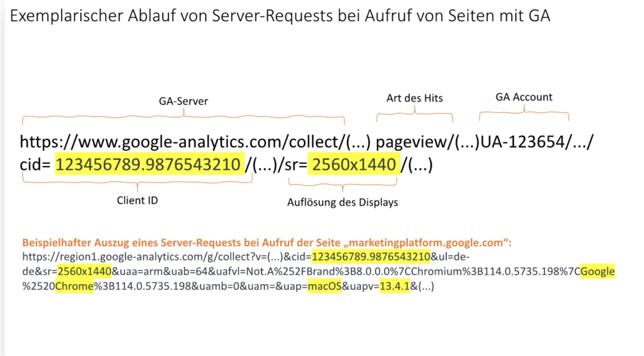Click the Art des Hits label
Viewport: 644px width, 356px height.
pyautogui.click(x=415, y=98)
